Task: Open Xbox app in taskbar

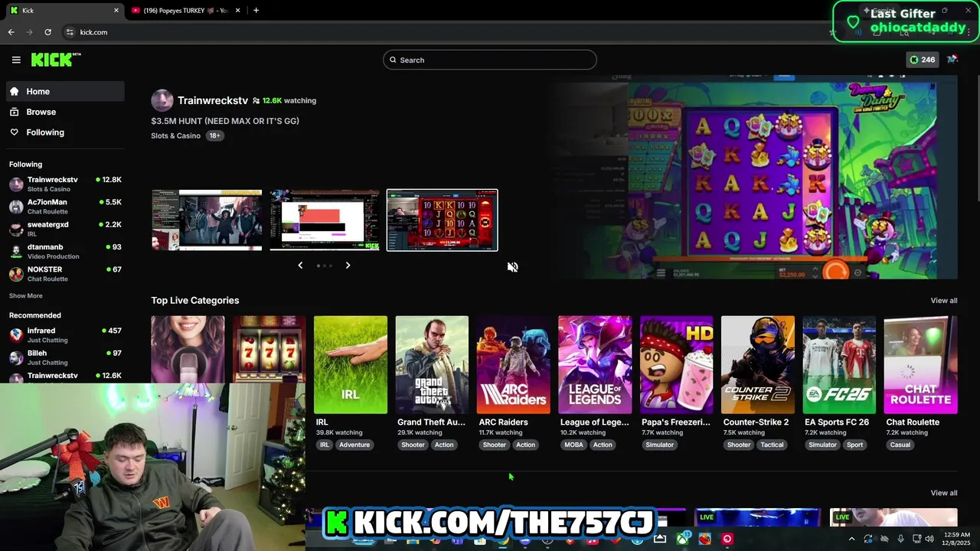Action: click(x=682, y=539)
